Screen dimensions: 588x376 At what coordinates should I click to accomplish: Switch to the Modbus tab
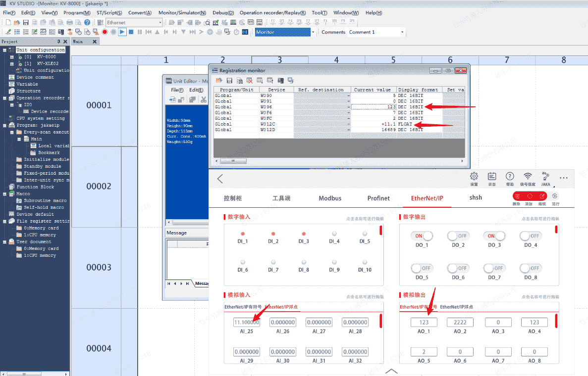330,198
